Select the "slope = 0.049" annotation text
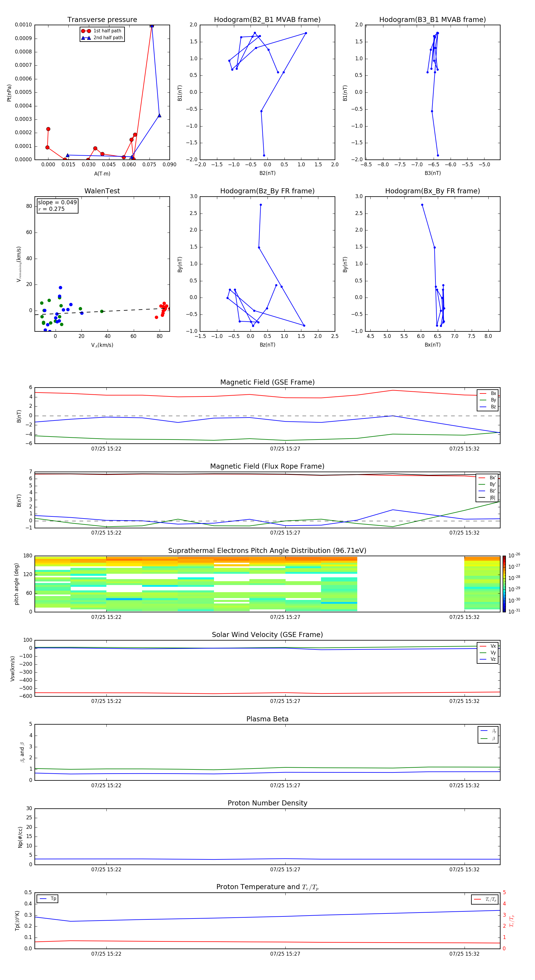This screenshot has height=980, width=535. (x=57, y=203)
